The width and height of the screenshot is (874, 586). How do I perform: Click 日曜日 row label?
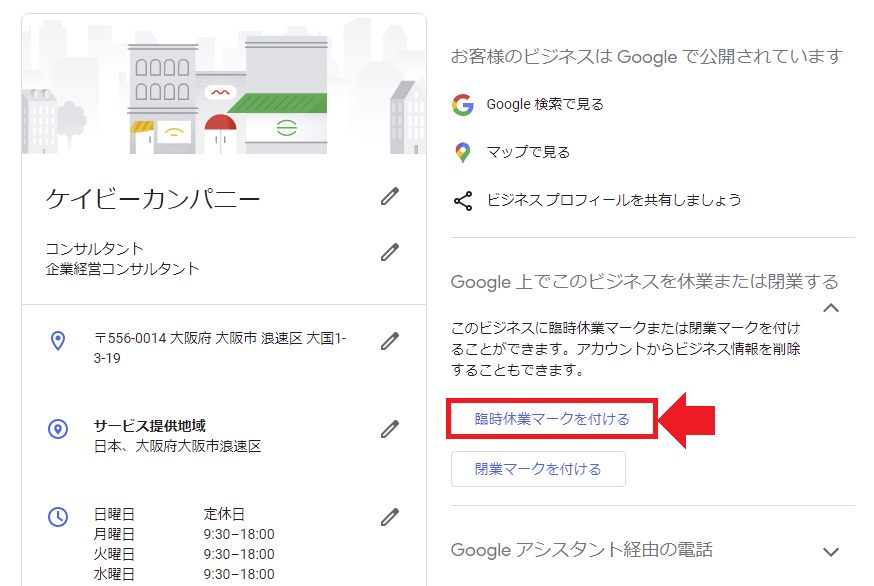[114, 514]
